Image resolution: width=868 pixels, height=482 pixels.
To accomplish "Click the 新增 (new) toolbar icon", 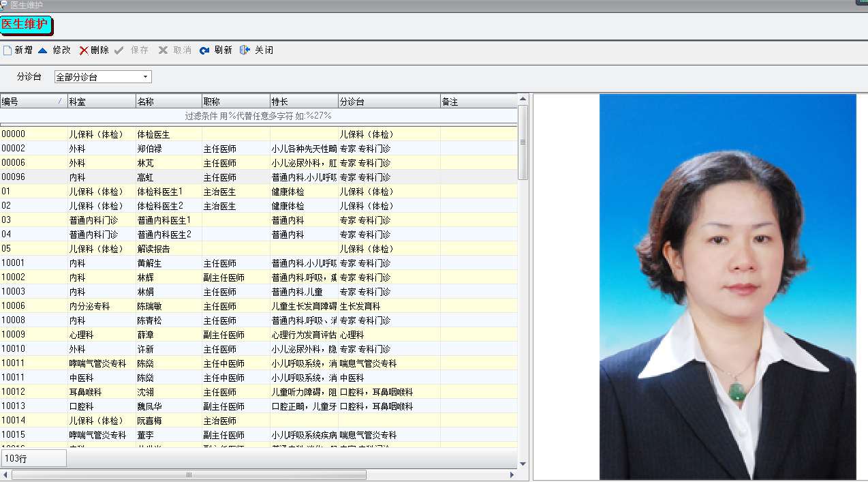I will (7, 50).
